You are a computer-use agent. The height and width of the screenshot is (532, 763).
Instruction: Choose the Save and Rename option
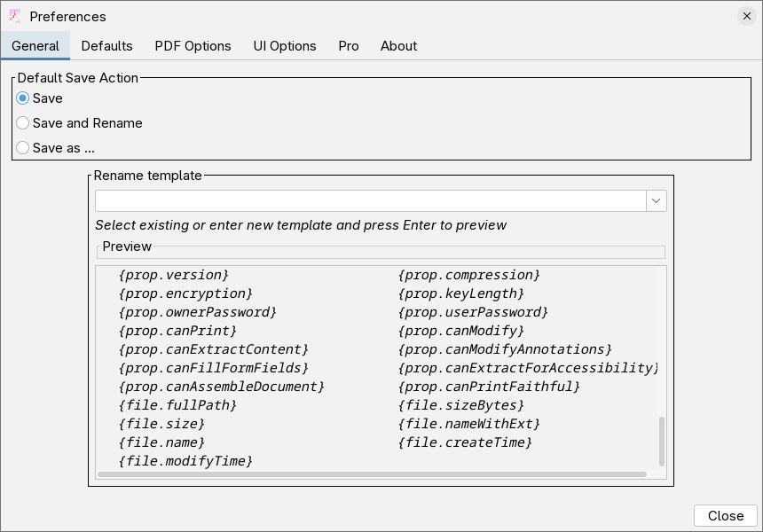coord(22,123)
